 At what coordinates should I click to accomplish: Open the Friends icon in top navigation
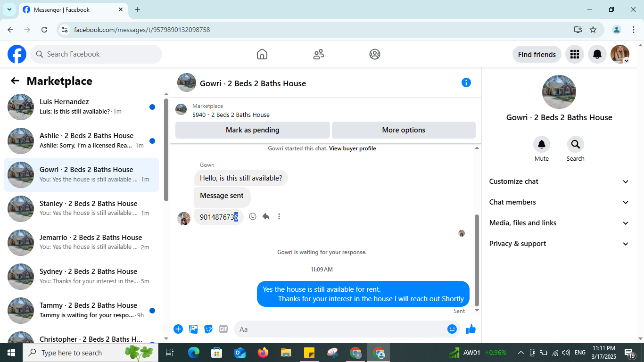point(319,54)
